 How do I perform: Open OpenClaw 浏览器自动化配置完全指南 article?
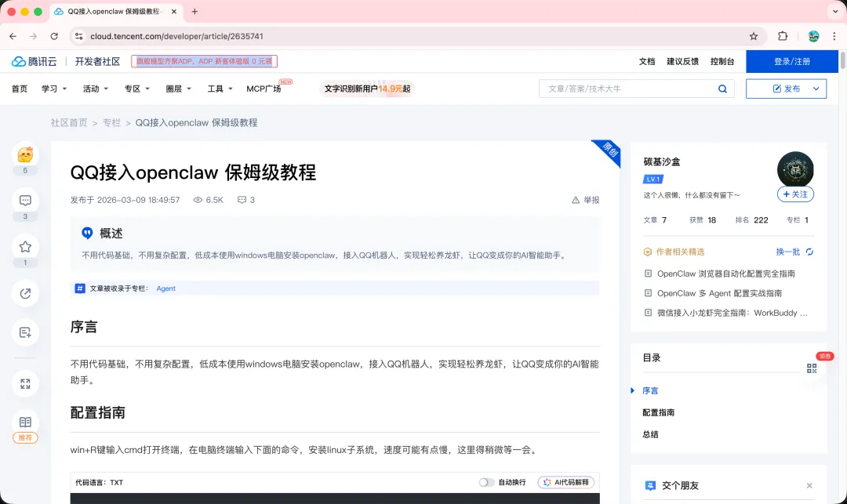(x=725, y=274)
